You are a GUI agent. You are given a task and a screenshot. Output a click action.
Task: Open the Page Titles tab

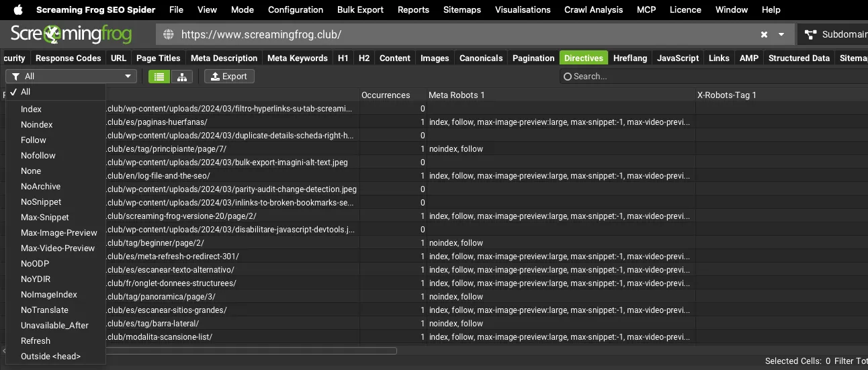click(x=159, y=58)
